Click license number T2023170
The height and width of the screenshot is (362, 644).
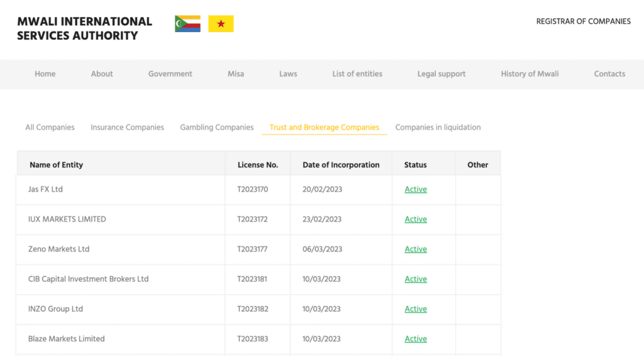coord(253,189)
